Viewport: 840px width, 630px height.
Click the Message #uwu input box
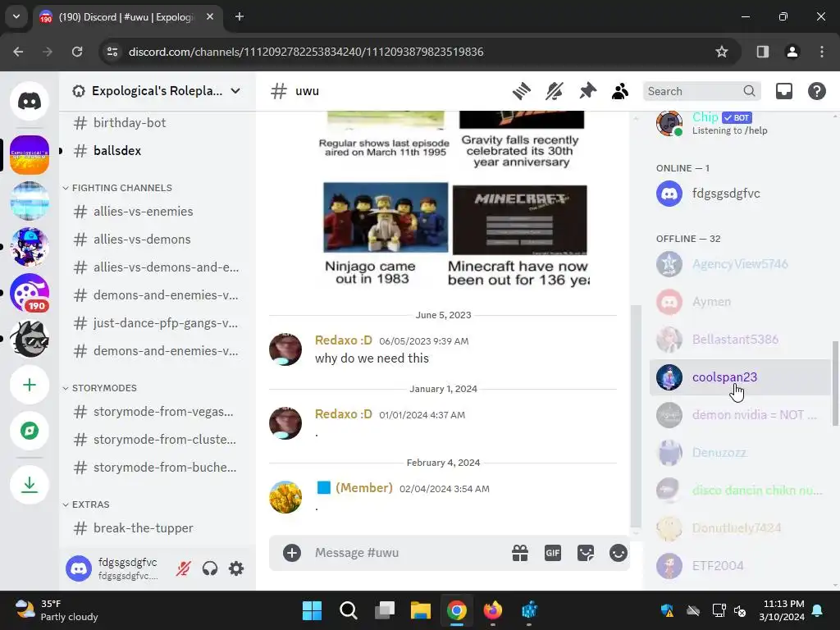click(x=407, y=553)
